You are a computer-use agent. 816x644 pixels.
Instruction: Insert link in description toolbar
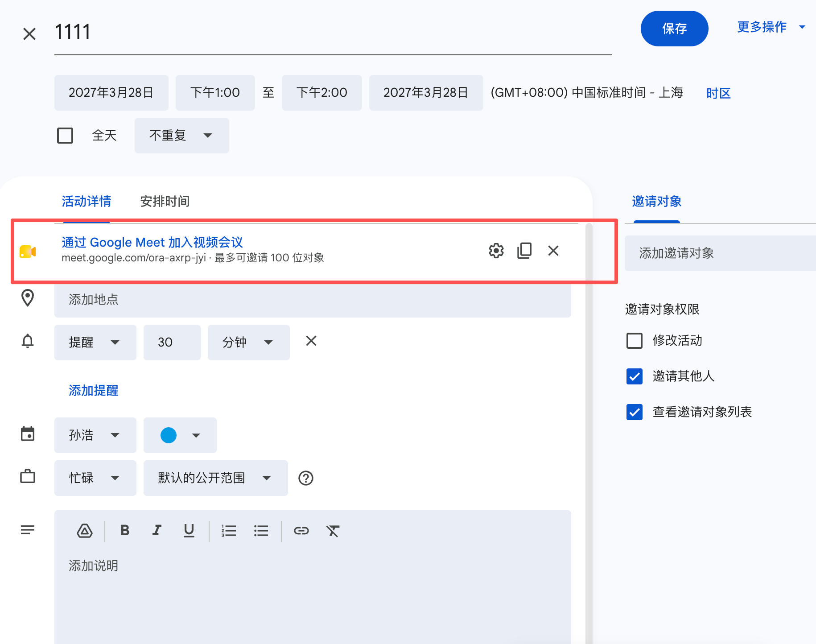tap(301, 531)
